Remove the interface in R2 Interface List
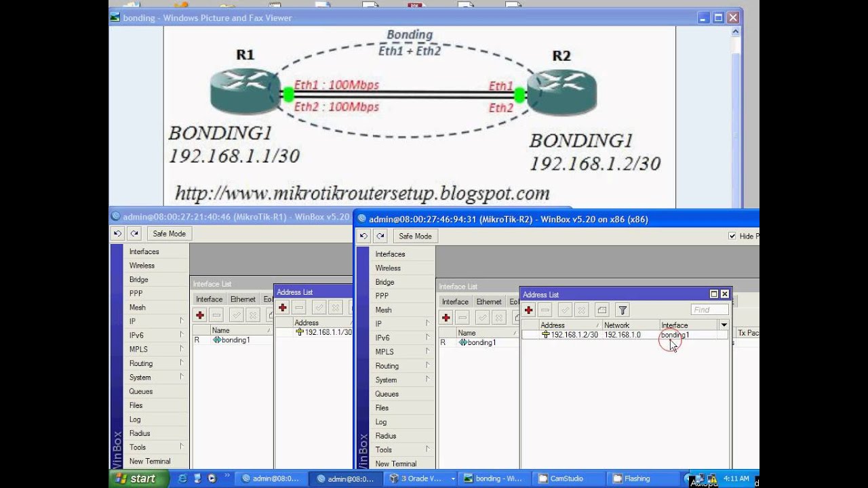 pos(462,317)
